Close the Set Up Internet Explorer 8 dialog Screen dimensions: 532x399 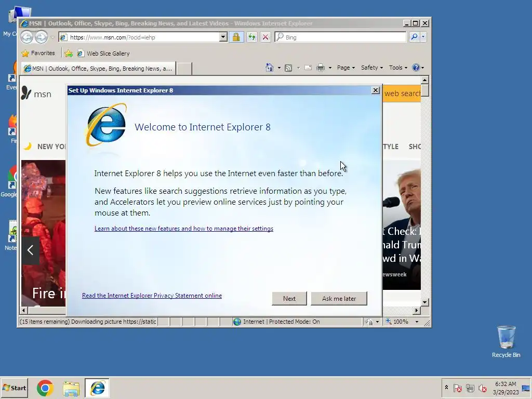375,90
